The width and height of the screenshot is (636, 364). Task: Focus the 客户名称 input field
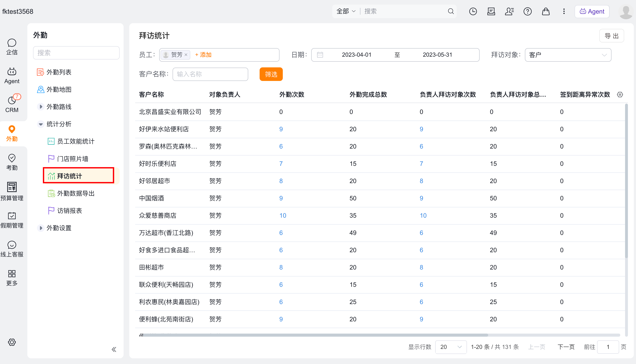click(x=210, y=74)
